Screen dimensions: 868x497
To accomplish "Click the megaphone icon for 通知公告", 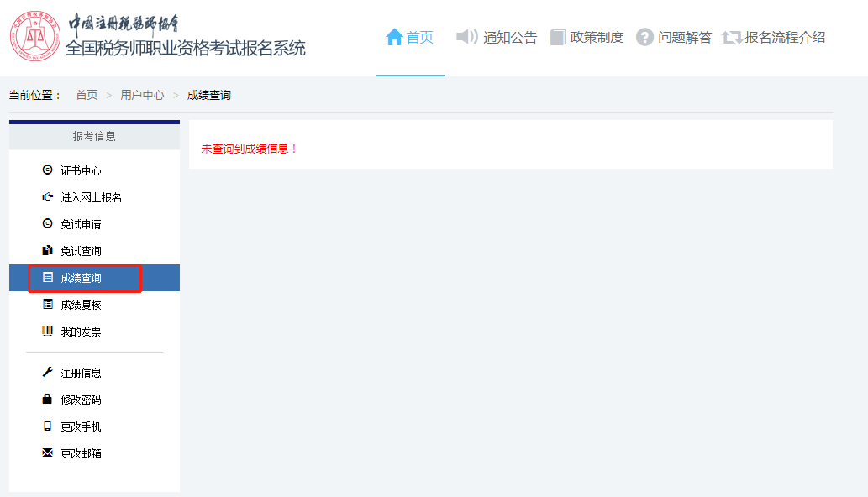I will click(466, 37).
